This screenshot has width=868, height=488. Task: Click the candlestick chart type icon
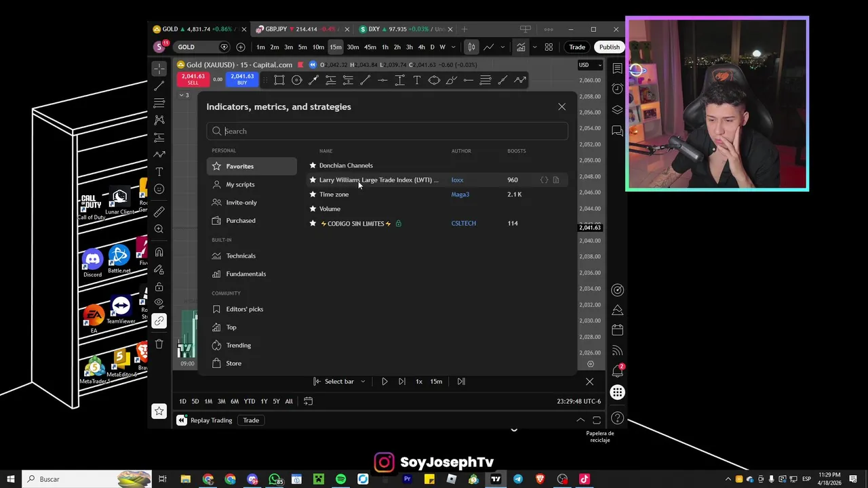471,47
